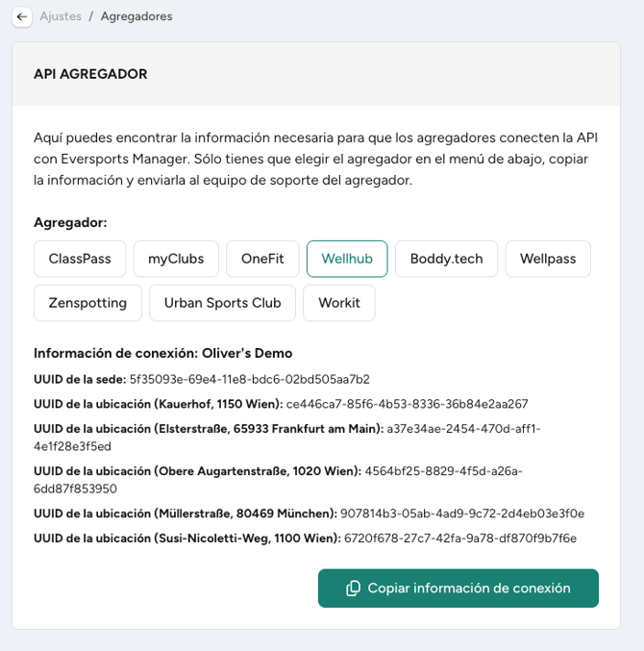This screenshot has width=644, height=651.
Task: Click the Kauerhof 1150 Wien location UUID
Action: pos(407,404)
